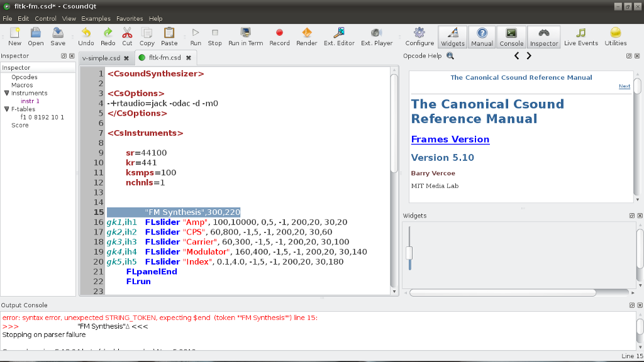The image size is (644, 362).
Task: Collapse the F-tables tree node
Action: tap(6, 109)
